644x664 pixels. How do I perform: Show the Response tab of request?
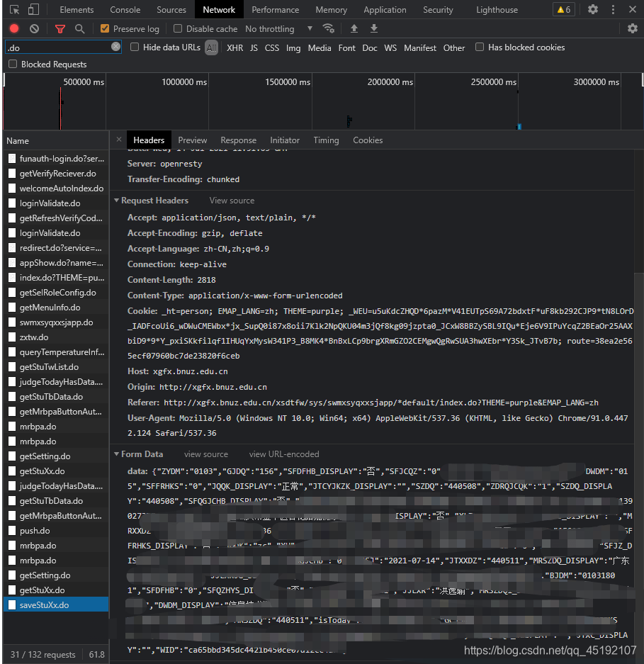click(x=238, y=140)
